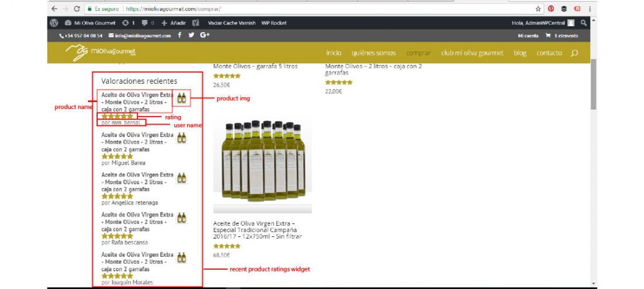Go to the inicio menu item
The width and height of the screenshot is (644, 289).
tap(334, 53)
